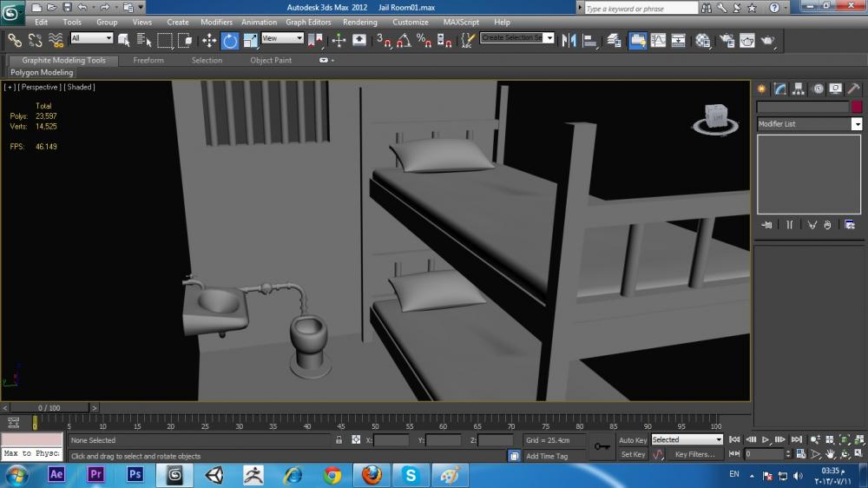The height and width of the screenshot is (488, 868).
Task: Open the Curve Editor from toolbar
Action: pos(659,40)
